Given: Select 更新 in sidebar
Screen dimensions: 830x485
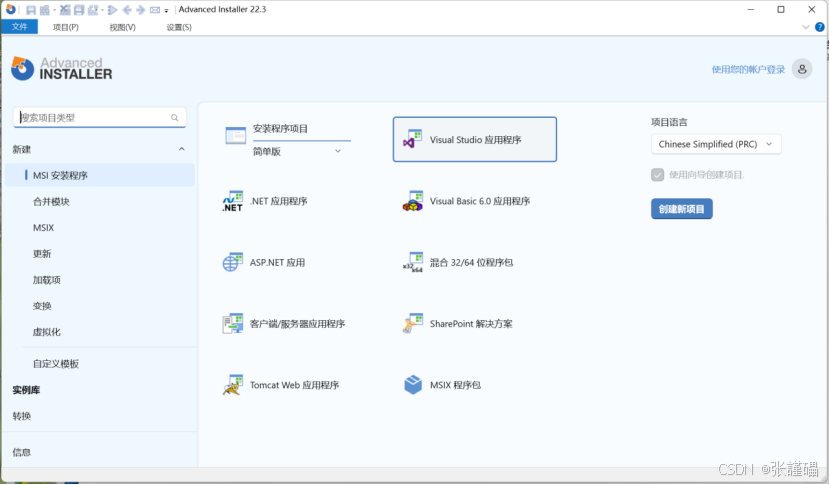Looking at the screenshot, I should 42,254.
